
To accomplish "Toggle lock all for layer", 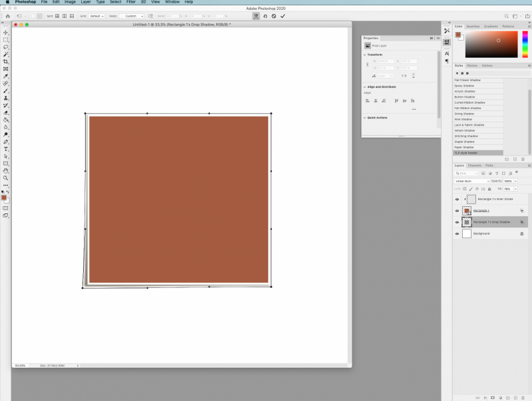I will pyautogui.click(x=489, y=189).
